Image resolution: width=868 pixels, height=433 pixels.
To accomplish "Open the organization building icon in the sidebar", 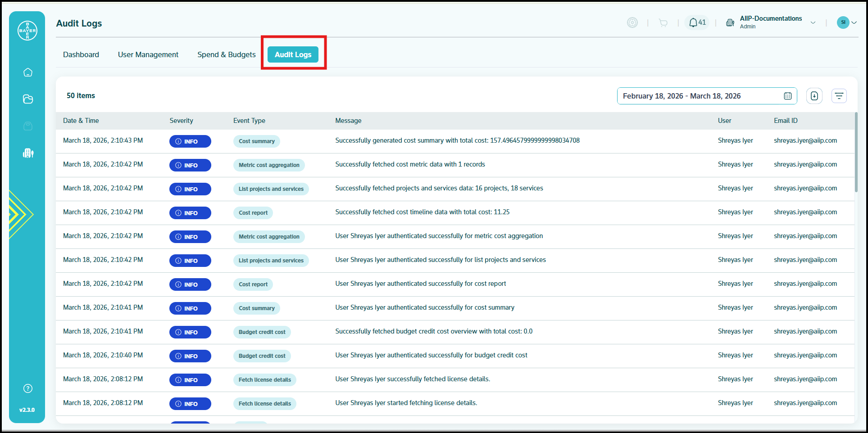I will [28, 153].
